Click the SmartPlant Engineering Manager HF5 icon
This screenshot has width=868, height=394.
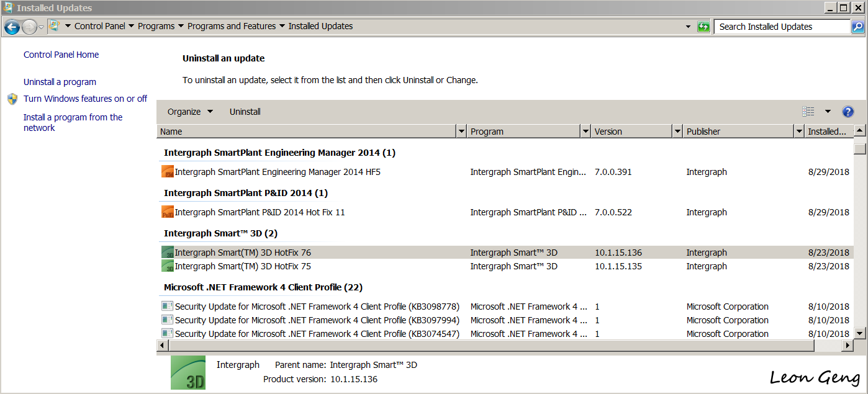point(168,172)
